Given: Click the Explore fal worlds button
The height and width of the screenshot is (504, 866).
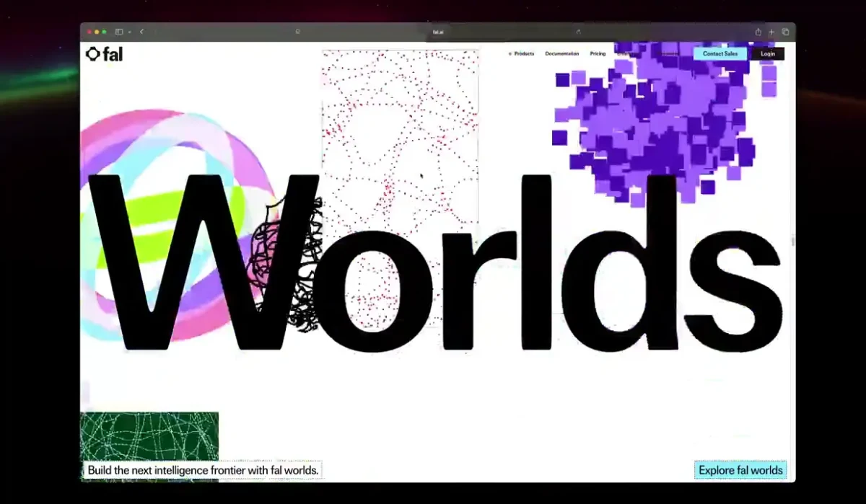Looking at the screenshot, I should (x=740, y=470).
